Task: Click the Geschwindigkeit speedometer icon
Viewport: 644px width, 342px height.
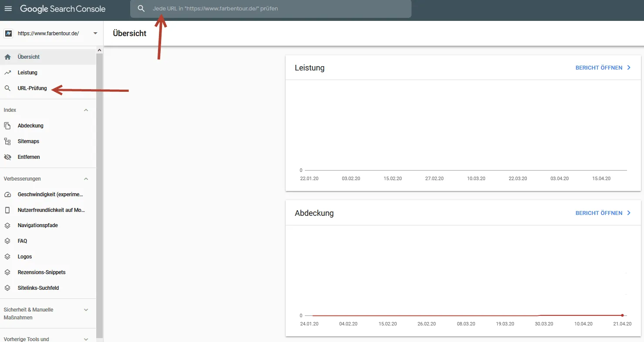Action: point(7,194)
